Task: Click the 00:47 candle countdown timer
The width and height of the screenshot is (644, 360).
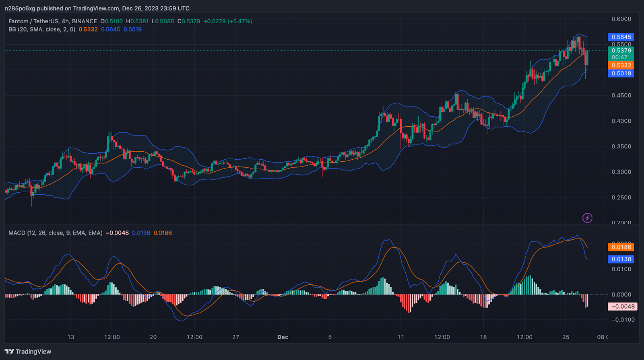Action: tap(619, 57)
